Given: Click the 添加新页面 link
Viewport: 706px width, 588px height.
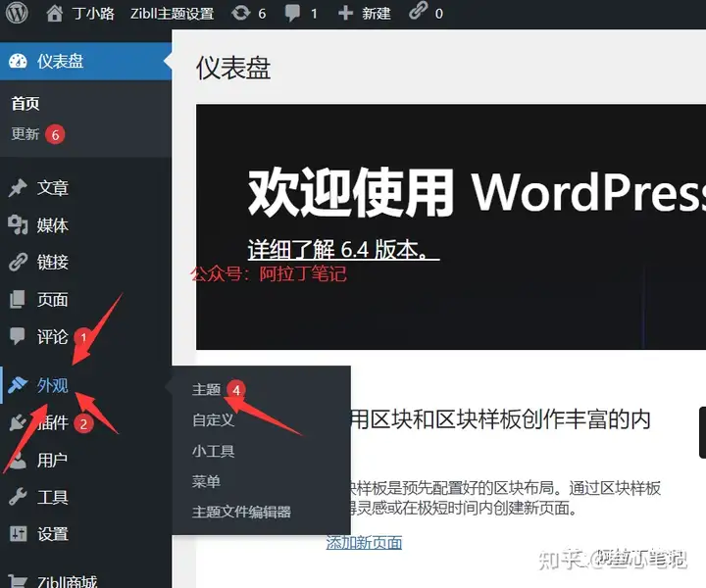Looking at the screenshot, I should tap(364, 543).
